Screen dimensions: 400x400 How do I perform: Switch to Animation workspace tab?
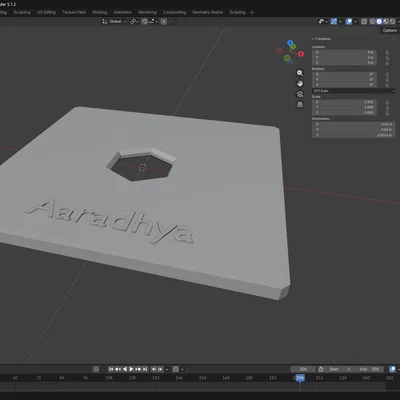click(x=123, y=12)
